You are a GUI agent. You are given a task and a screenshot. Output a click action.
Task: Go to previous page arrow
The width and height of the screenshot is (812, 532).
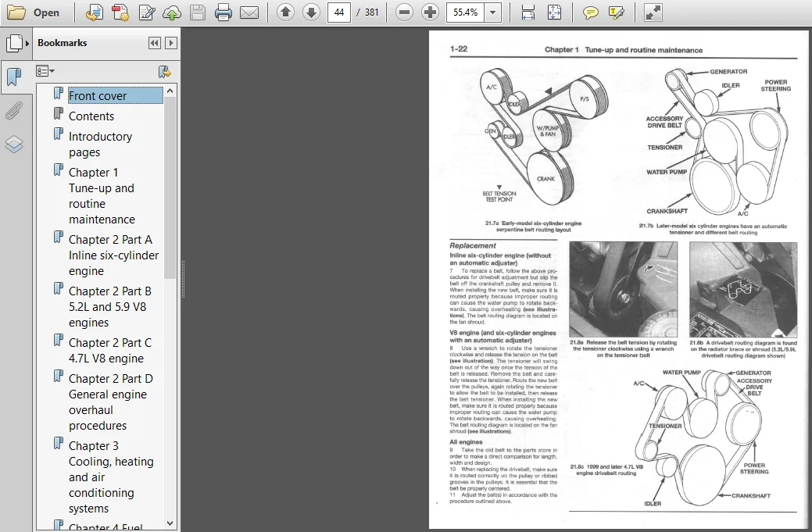pyautogui.click(x=285, y=12)
